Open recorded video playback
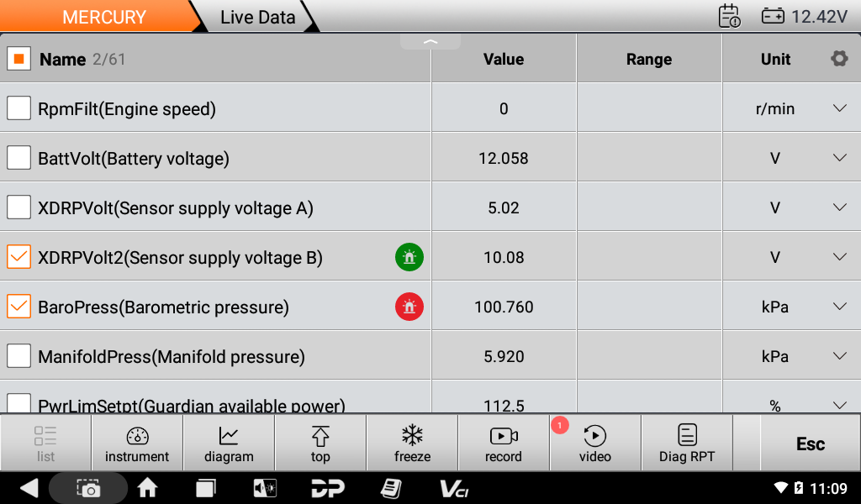861x504 pixels. [594, 444]
